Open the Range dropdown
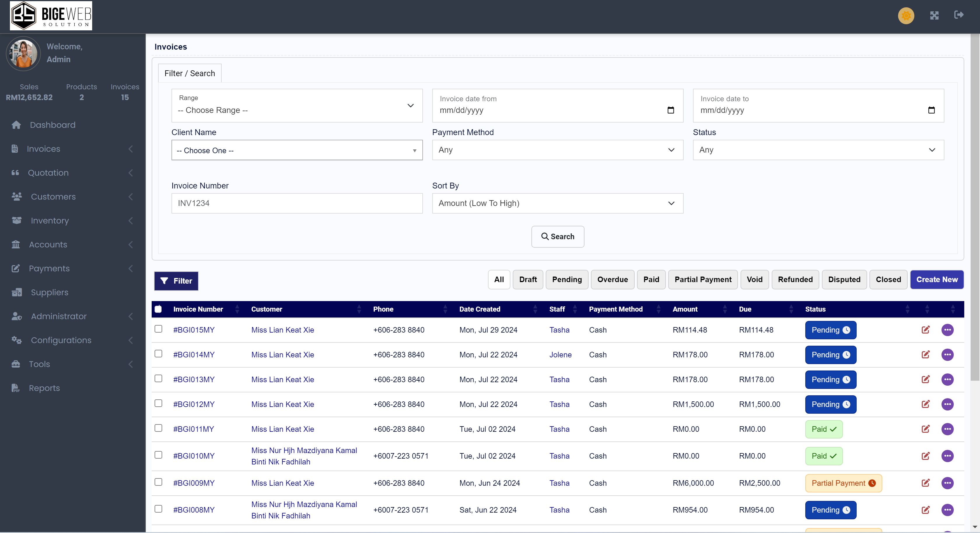 297,106
